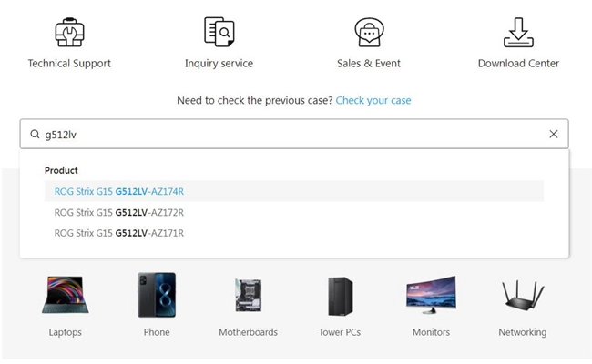The width and height of the screenshot is (592, 364).
Task: Choose ROG Strix G15 G512LV-AZ172R suggestion
Action: coord(119,212)
